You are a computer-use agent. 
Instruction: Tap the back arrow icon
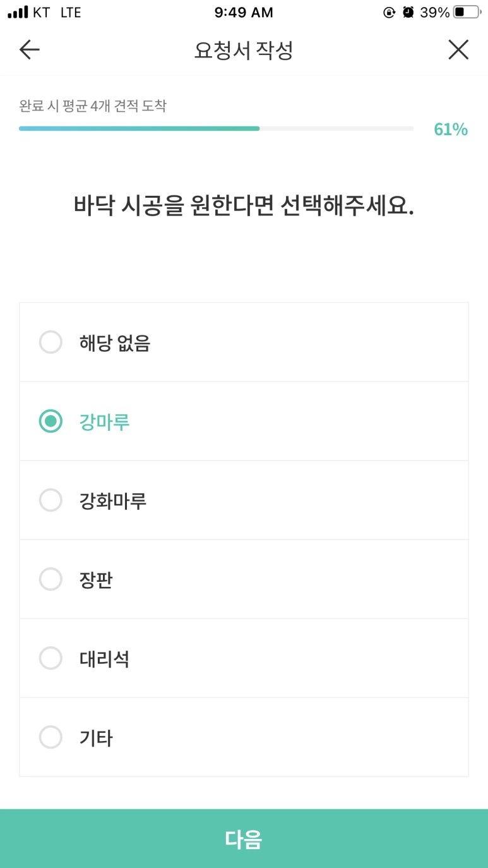click(x=29, y=50)
